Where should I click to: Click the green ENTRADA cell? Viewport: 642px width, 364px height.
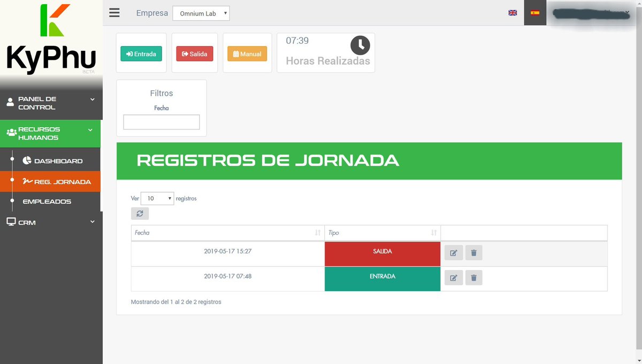[x=383, y=278]
